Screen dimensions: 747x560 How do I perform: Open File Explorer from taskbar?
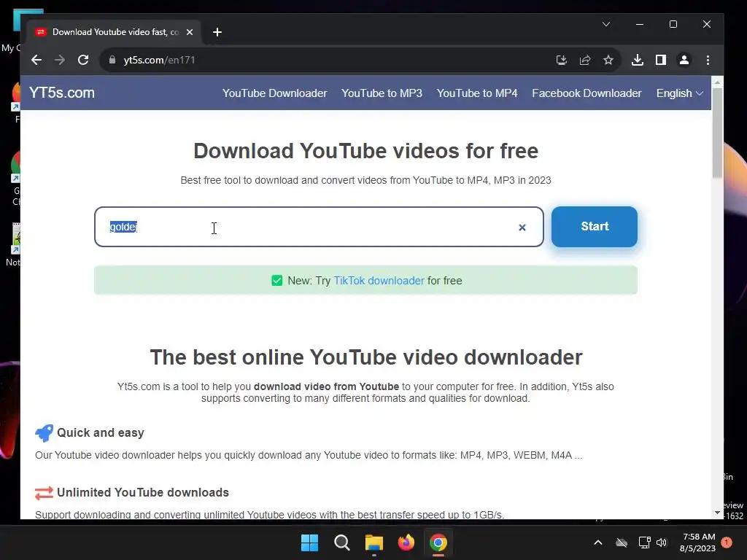coord(374,542)
